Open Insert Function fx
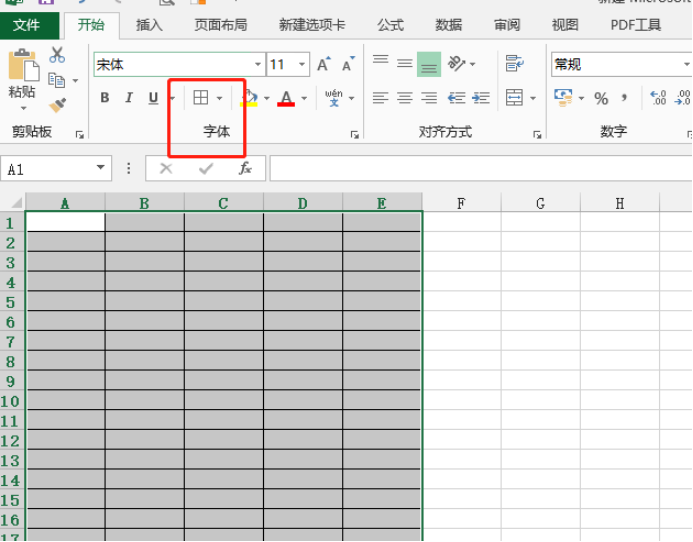This screenshot has height=542, width=693. tap(245, 168)
